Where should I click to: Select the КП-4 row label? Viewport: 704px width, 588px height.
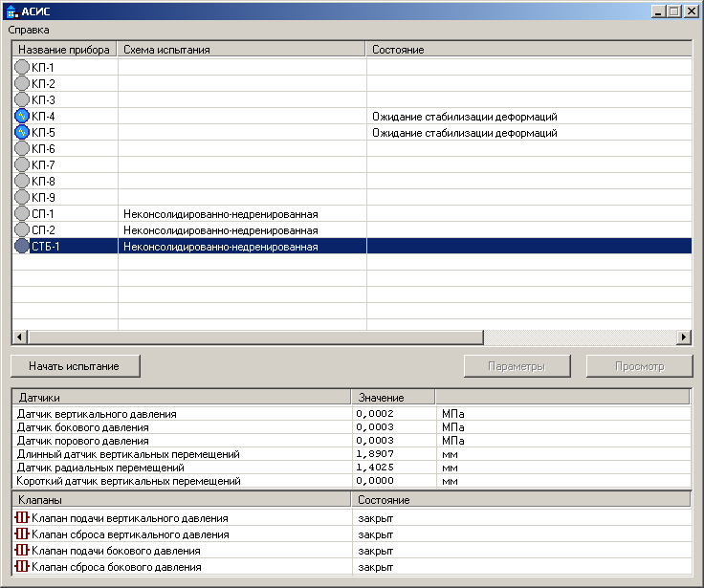tap(43, 117)
